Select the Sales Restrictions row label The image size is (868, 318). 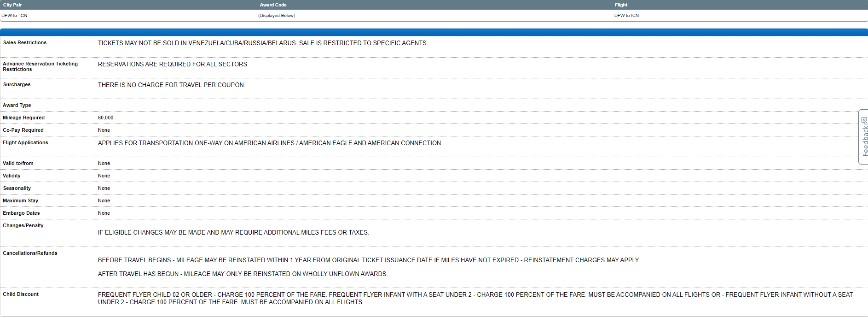click(x=25, y=42)
